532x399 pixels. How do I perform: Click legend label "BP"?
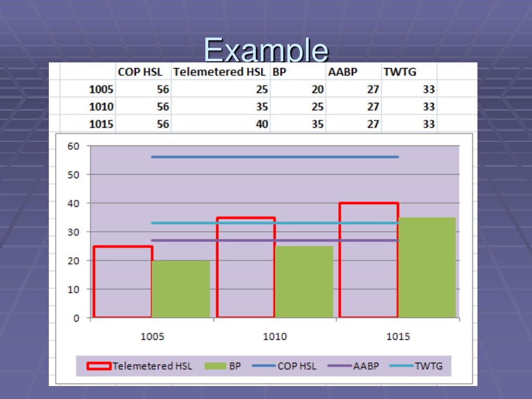coord(235,366)
